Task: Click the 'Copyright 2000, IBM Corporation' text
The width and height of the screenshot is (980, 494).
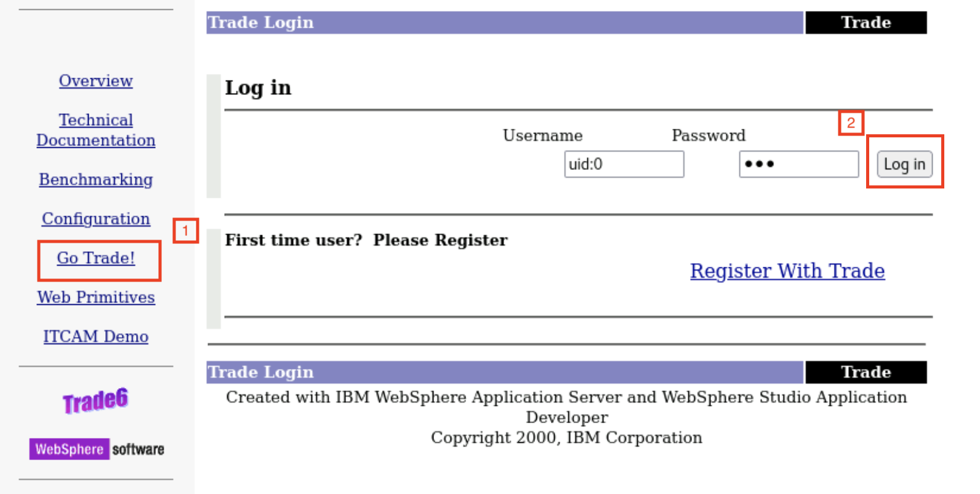Action: tap(566, 438)
